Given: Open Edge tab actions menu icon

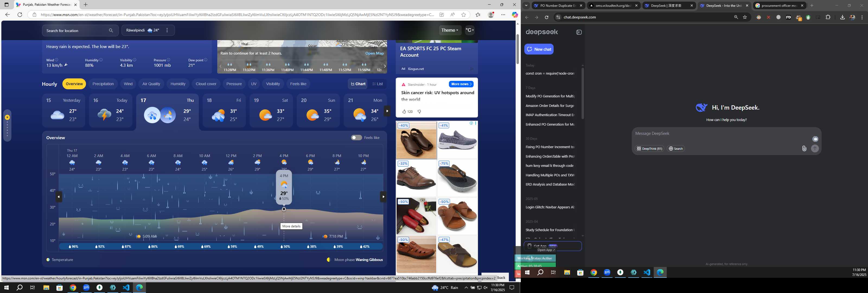Looking at the screenshot, I should point(7,5).
